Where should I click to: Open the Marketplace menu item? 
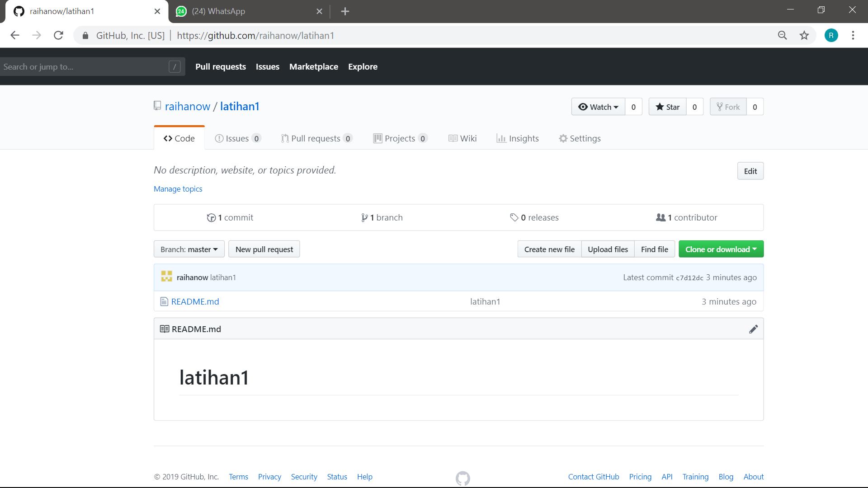tap(314, 66)
